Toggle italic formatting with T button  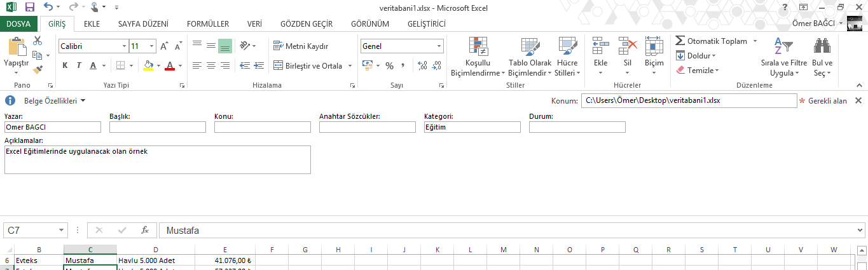pyautogui.click(x=79, y=65)
